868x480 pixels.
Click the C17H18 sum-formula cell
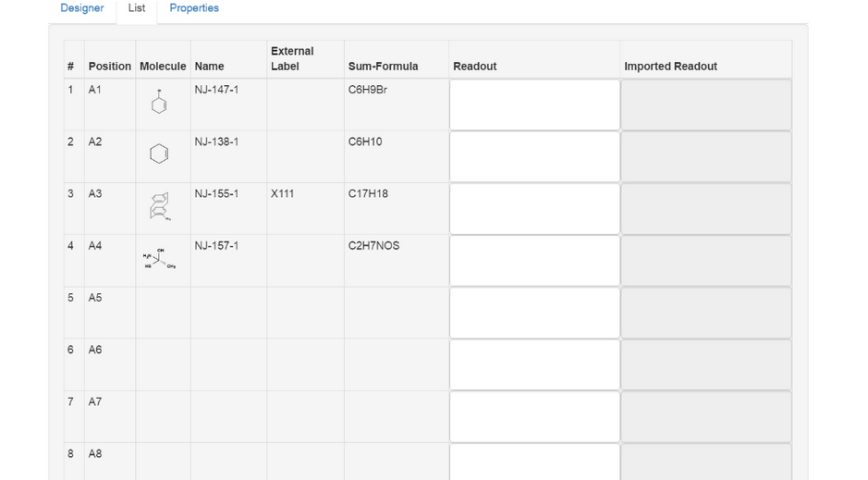[368, 194]
